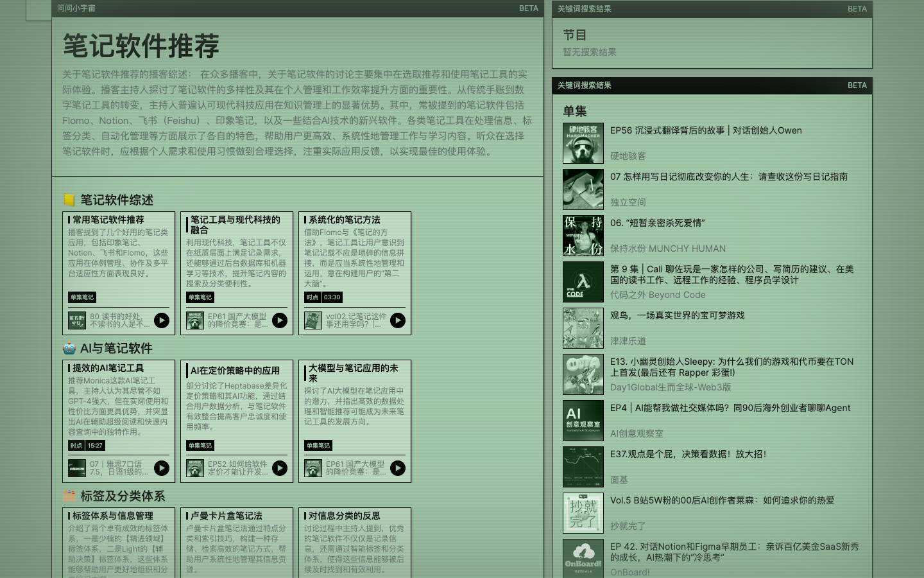Open 硬地骇客 podcast cover image
This screenshot has height=578, width=924.
(x=583, y=143)
